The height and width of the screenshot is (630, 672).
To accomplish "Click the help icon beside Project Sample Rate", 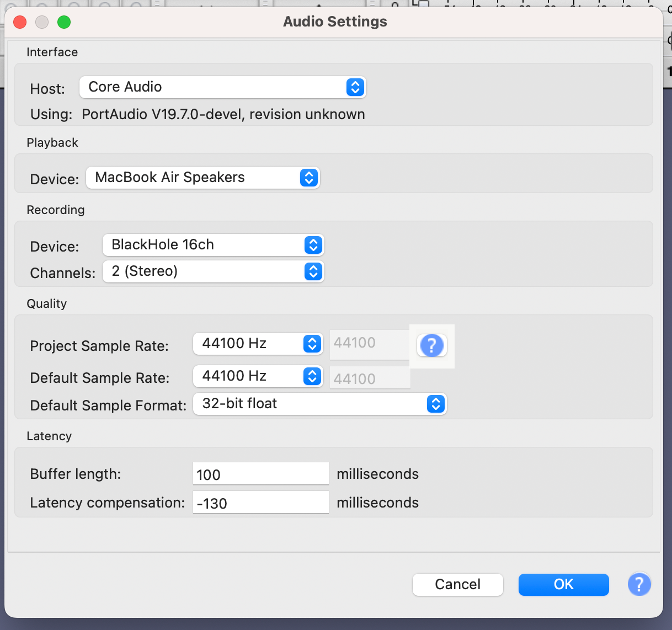I will pyautogui.click(x=432, y=345).
